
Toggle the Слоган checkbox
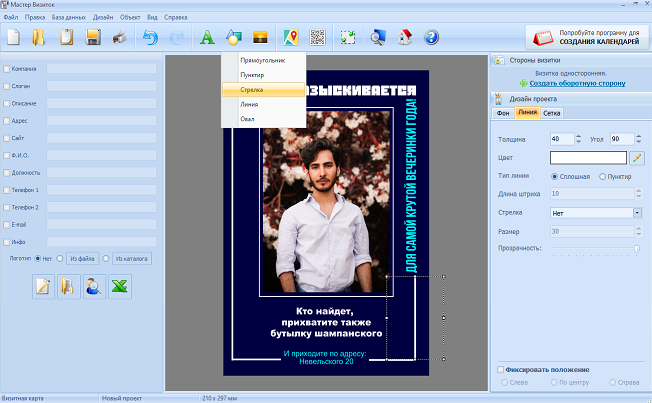tap(7, 86)
